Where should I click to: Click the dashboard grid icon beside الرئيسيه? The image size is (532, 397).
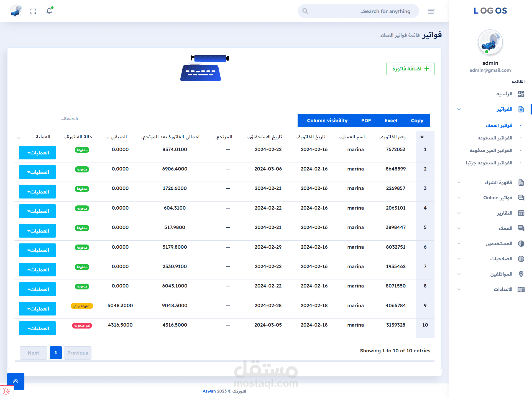(521, 94)
